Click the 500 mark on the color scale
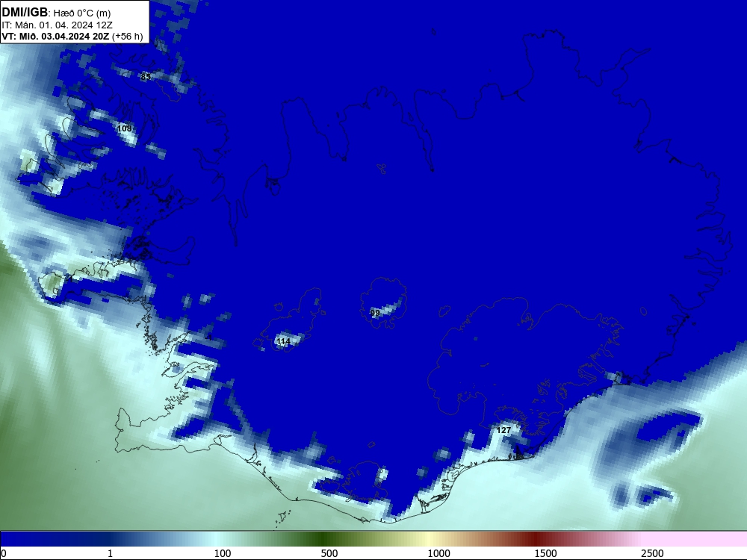Image resolution: width=747 pixels, height=560 pixels. [x=329, y=553]
